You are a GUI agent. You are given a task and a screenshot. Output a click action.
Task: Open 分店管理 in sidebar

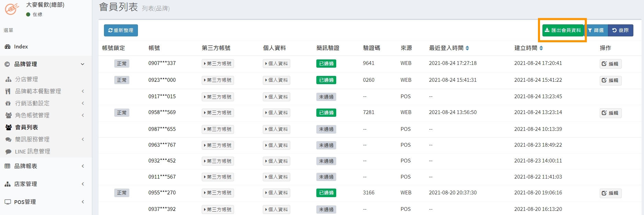click(x=26, y=79)
